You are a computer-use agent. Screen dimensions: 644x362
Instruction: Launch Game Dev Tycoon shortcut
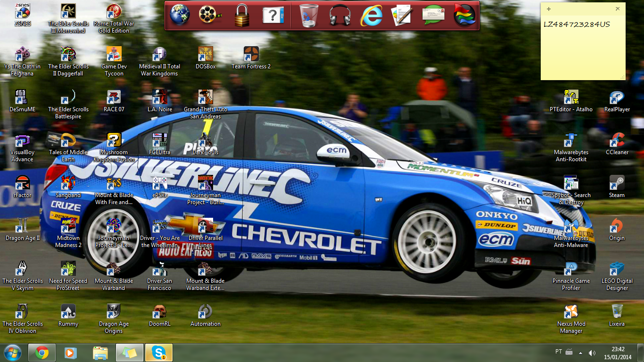tap(114, 61)
